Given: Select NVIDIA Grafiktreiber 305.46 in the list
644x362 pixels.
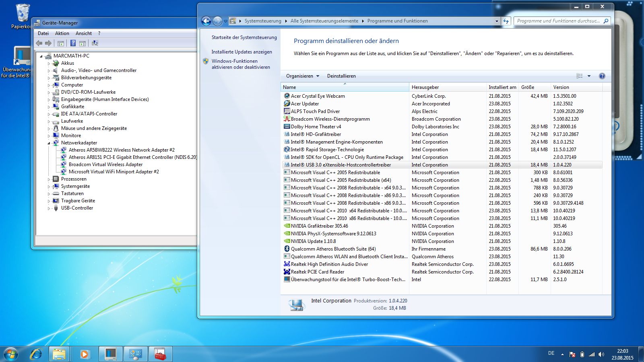Looking at the screenshot, I should click(x=442, y=226).
